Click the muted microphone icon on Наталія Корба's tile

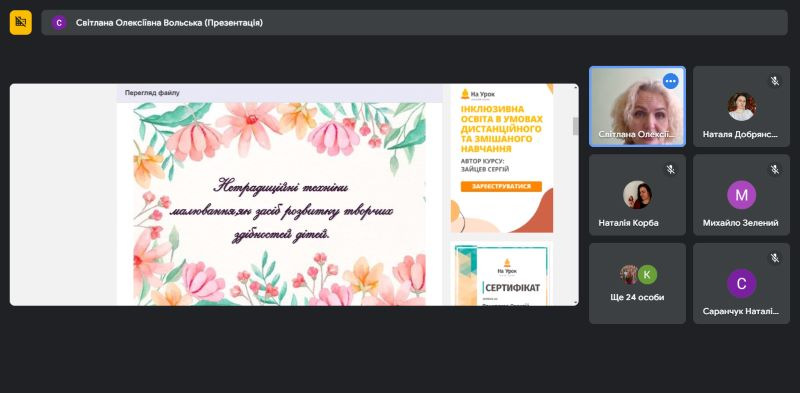pyautogui.click(x=670, y=169)
